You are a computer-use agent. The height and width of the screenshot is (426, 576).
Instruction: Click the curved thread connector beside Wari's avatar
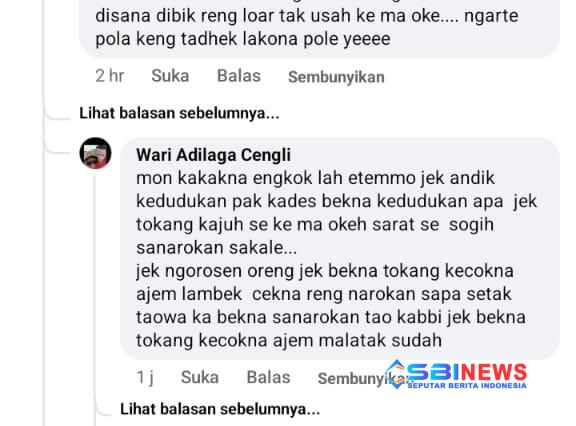pos(57,147)
